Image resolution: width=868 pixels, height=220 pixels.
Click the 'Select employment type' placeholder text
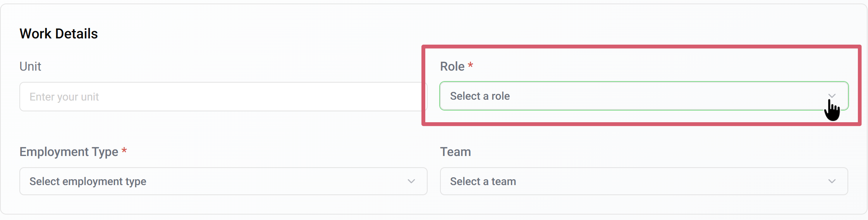(88, 181)
